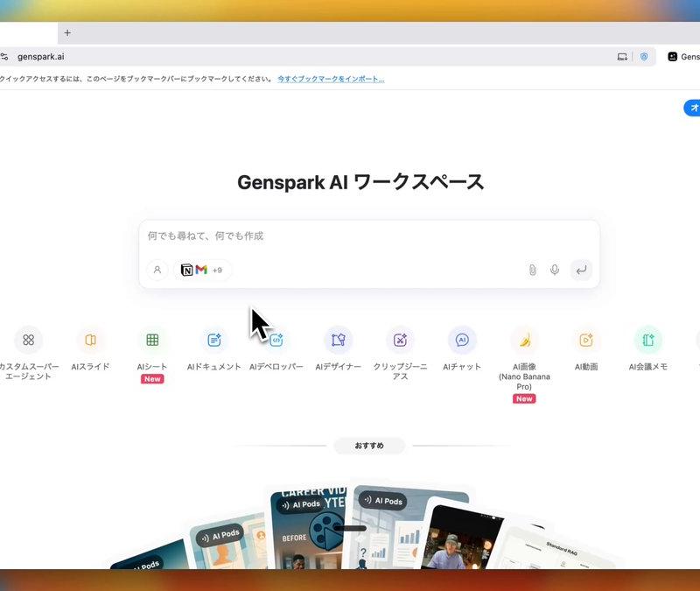Open AI動画 tool
Screen dimensions: 700x591
[x=586, y=340]
